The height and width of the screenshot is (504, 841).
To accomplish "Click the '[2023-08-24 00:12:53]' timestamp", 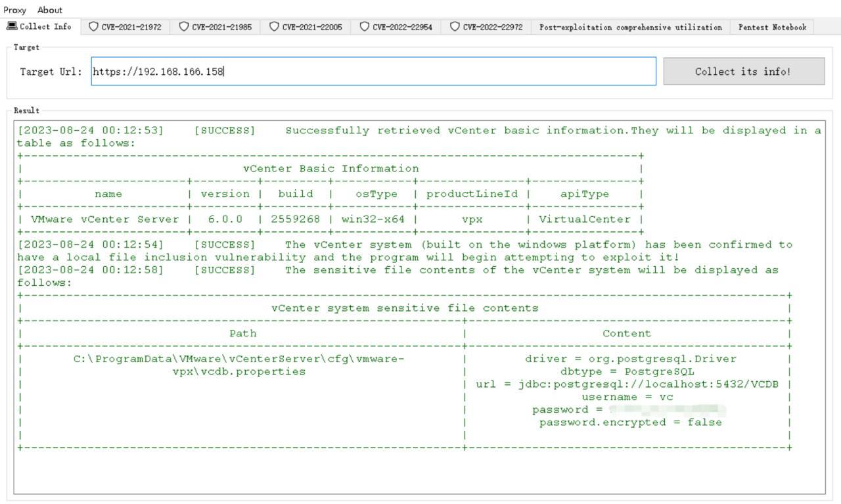I will [90, 130].
